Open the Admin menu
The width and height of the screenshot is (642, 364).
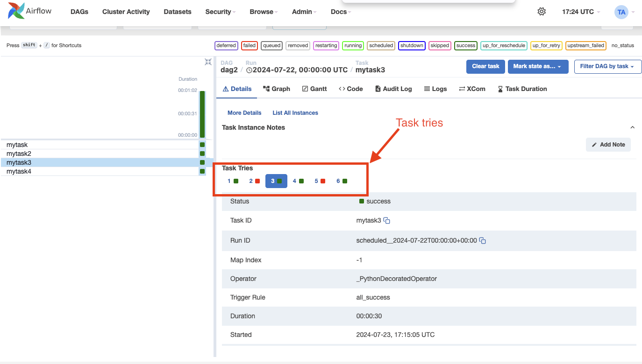click(302, 12)
